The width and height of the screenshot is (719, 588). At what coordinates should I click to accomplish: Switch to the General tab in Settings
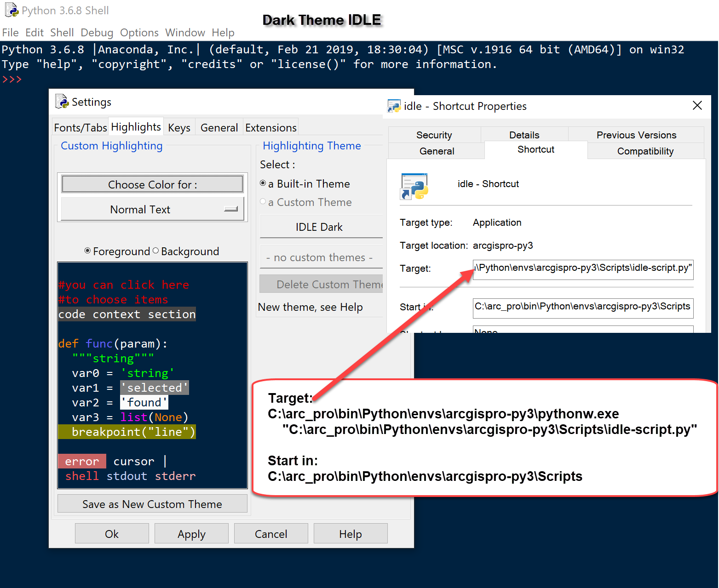[x=219, y=127]
